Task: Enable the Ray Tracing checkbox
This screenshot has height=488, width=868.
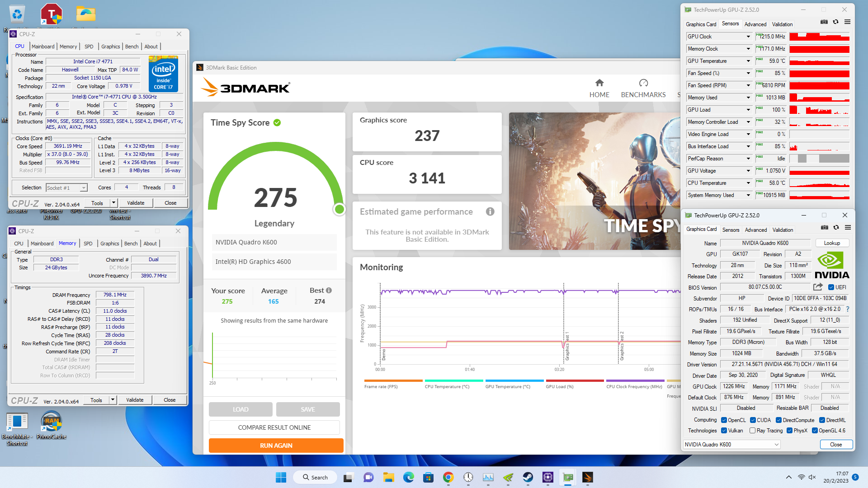Action: (x=752, y=431)
